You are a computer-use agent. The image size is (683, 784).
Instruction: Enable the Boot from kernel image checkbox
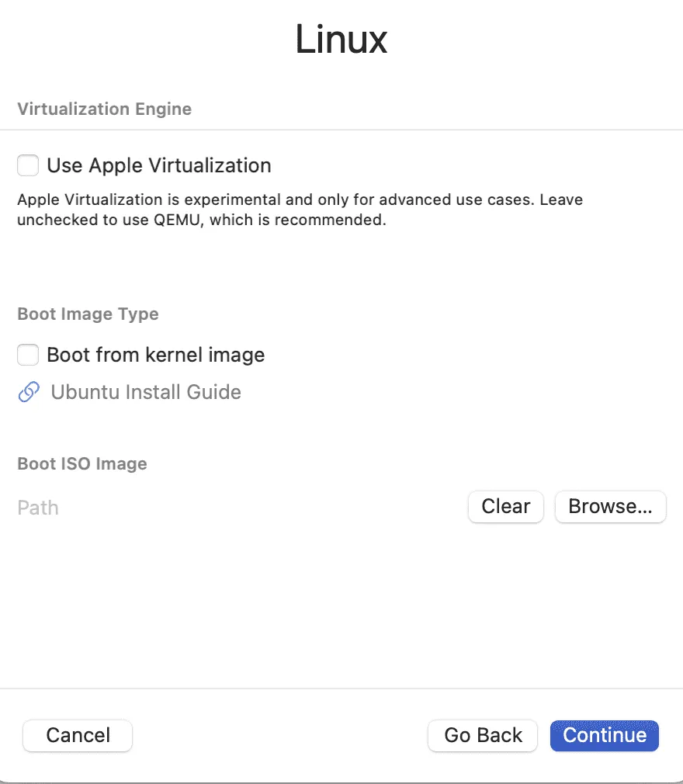[x=29, y=355]
